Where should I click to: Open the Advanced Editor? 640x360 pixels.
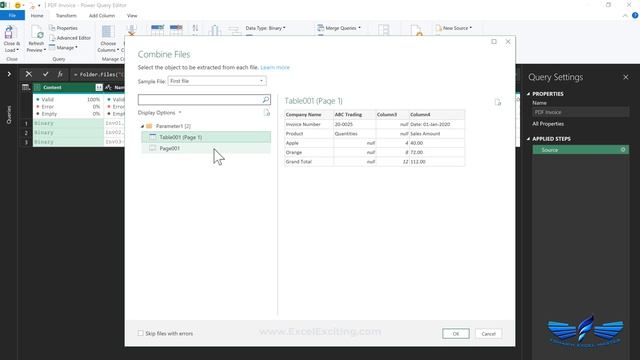point(70,38)
